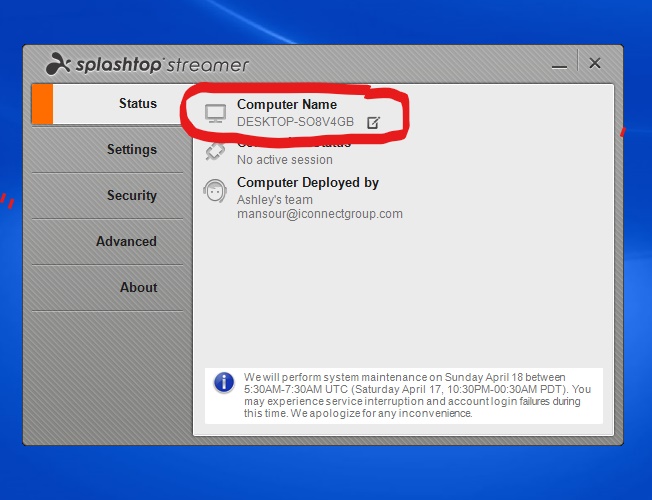Click the system maintenance notice text
Screen dimensions: 652x500
pos(417,395)
